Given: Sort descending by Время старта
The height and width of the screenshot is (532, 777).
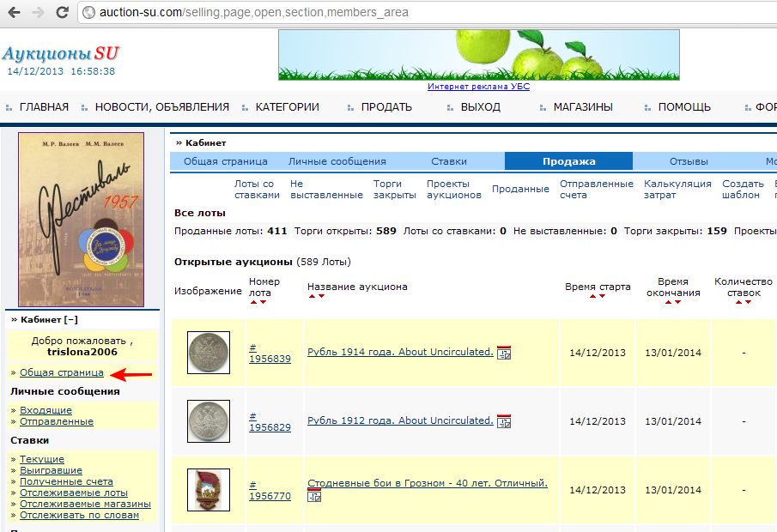Looking at the screenshot, I should tap(603, 297).
